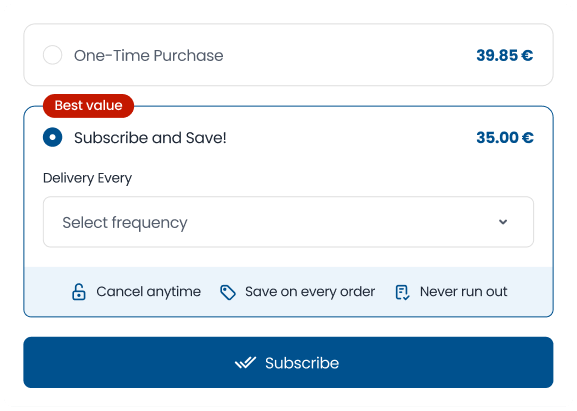Click the double checkmark icon on Subscribe
This screenshot has height=411, width=577.
[245, 363]
